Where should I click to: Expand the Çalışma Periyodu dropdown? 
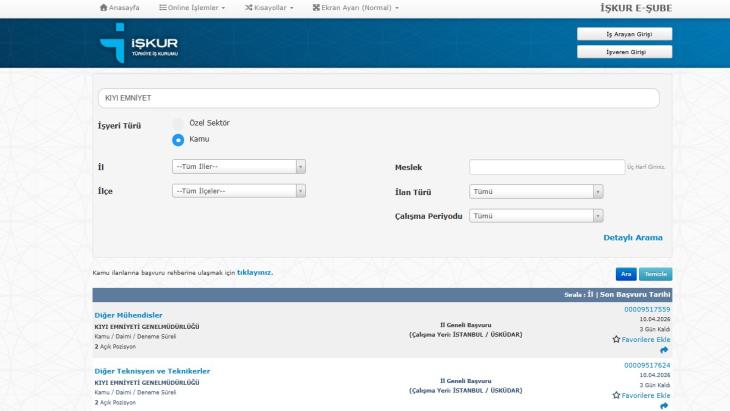[x=536, y=216]
